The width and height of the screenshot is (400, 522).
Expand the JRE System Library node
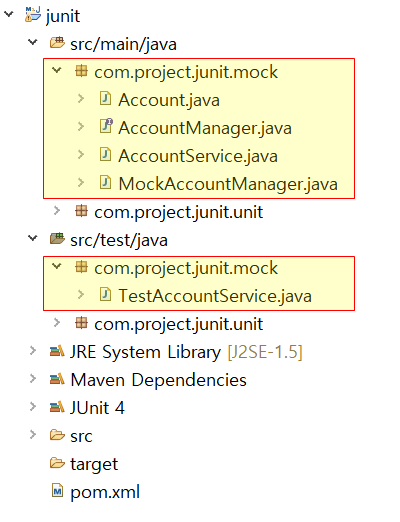click(x=33, y=351)
